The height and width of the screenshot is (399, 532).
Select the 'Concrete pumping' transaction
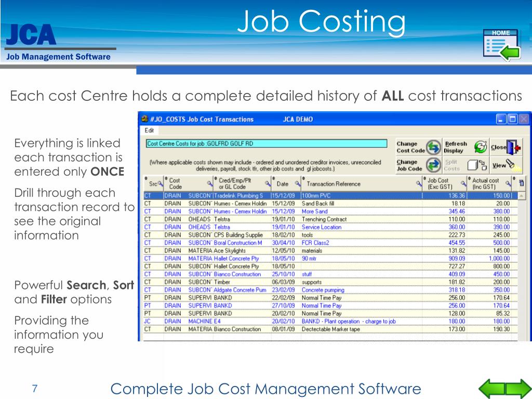pos(331,290)
